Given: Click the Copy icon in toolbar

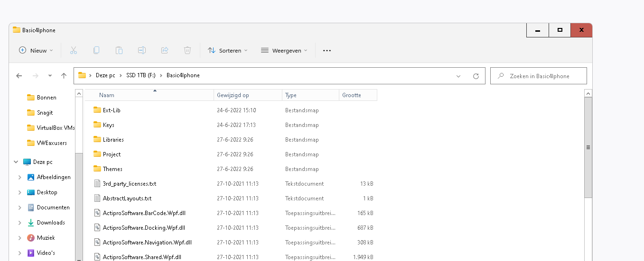Looking at the screenshot, I should click(96, 50).
